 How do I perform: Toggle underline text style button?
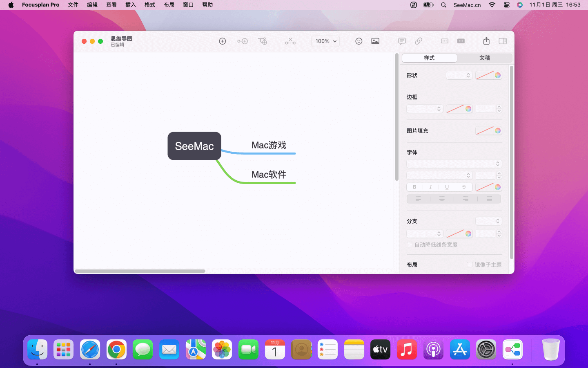click(x=447, y=187)
